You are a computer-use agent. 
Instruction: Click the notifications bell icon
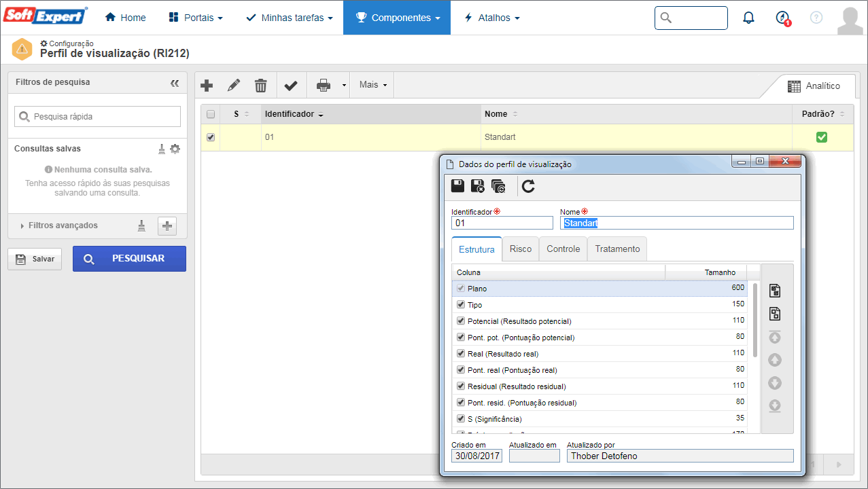click(748, 18)
